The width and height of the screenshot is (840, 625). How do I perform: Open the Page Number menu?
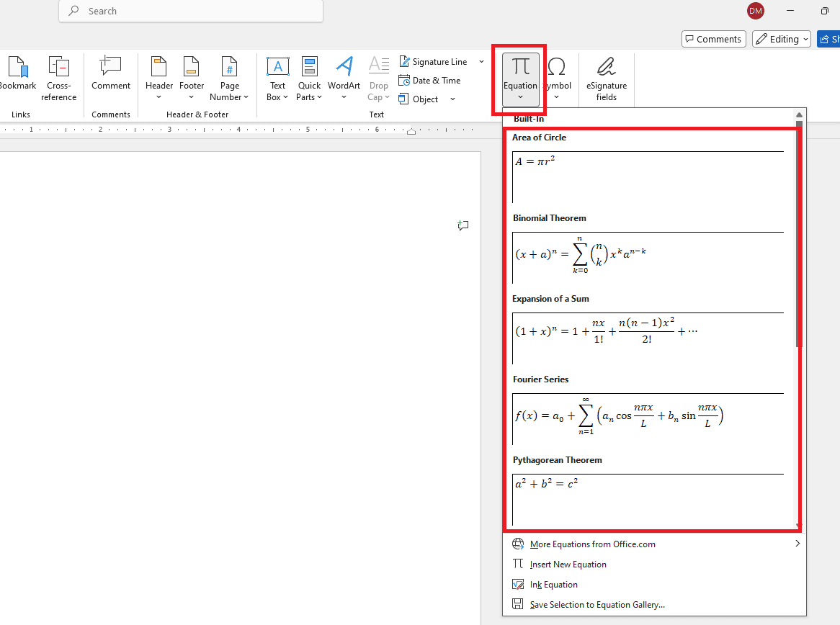(229, 78)
